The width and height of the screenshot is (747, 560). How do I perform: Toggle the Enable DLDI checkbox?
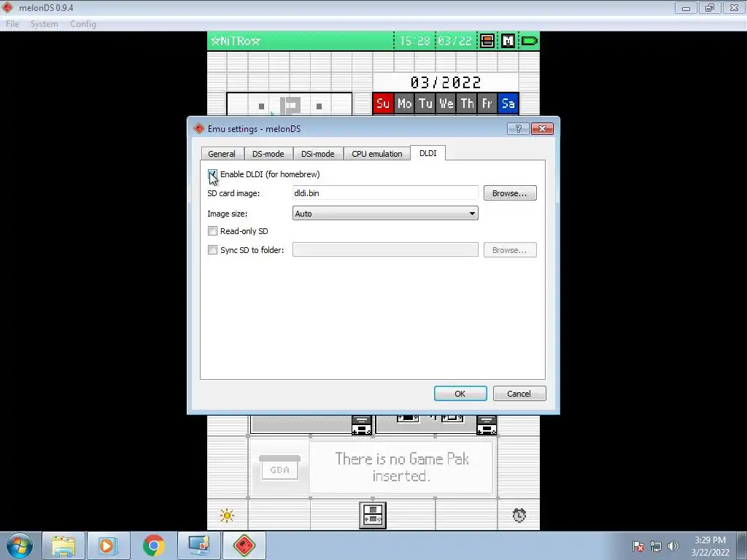(x=212, y=174)
